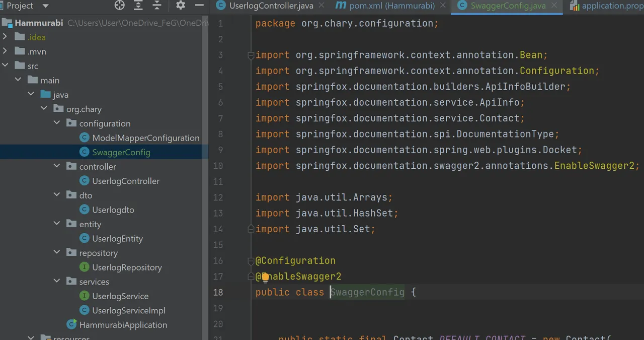Click the .mvn folder icon
The width and height of the screenshot is (644, 340).
(x=20, y=51)
